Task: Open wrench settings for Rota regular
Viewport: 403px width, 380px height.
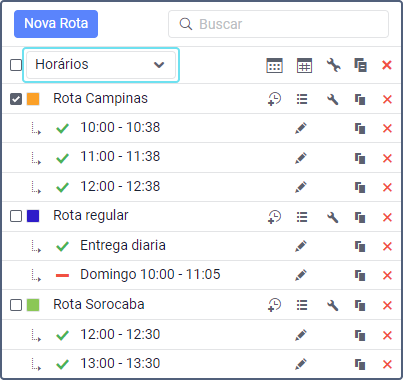Action: pos(333,217)
